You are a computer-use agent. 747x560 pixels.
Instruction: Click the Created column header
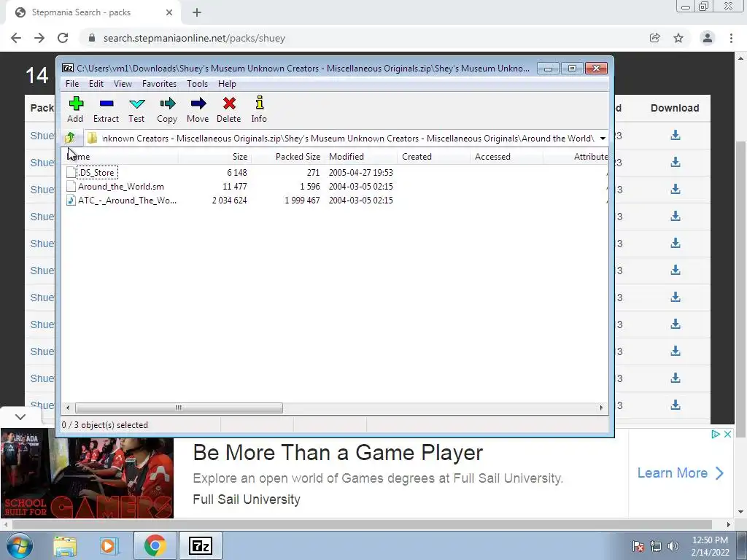(x=433, y=157)
